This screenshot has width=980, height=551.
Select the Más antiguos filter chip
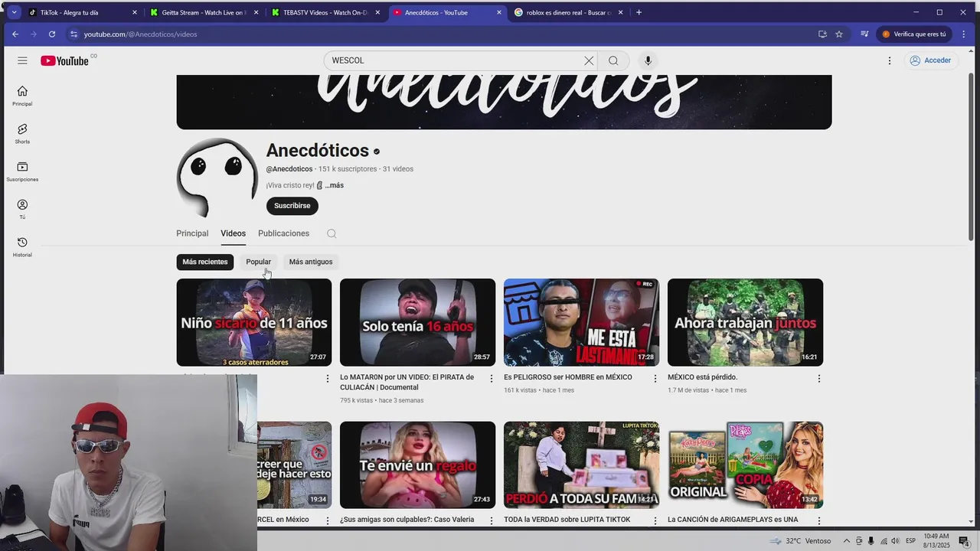click(x=311, y=262)
